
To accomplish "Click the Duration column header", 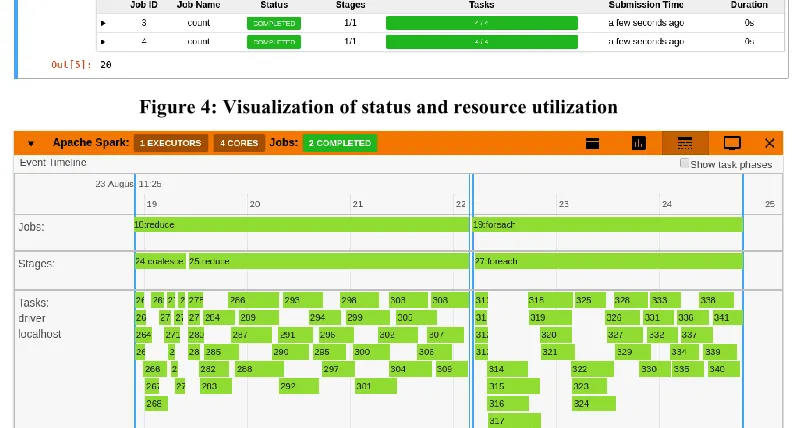I will (x=749, y=5).
